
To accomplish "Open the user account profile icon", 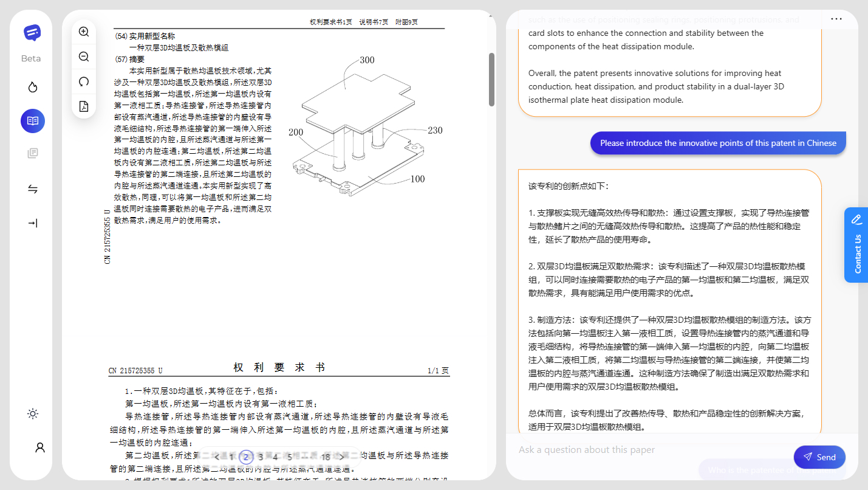I will point(39,447).
